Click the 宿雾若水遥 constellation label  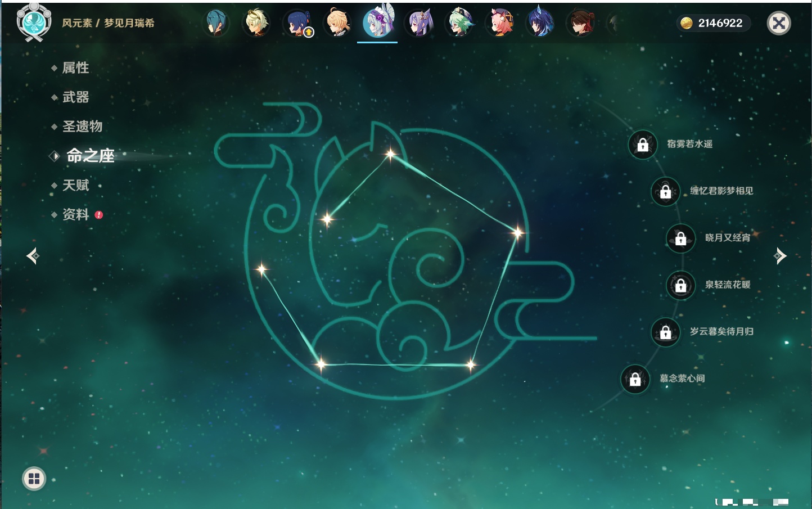coord(690,144)
